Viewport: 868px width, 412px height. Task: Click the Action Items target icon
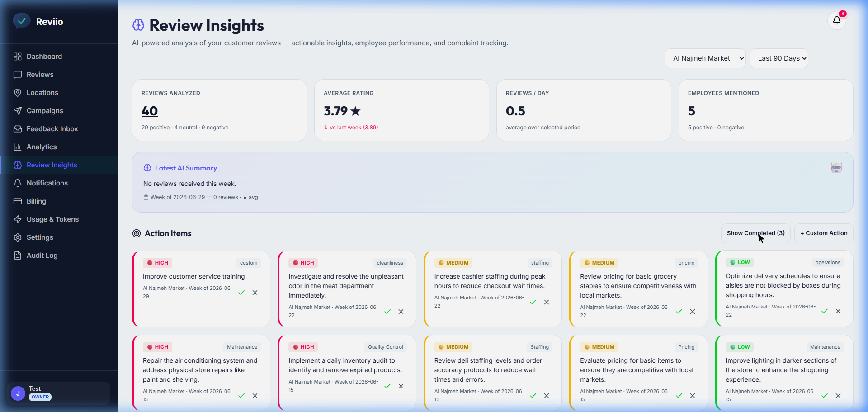click(137, 233)
